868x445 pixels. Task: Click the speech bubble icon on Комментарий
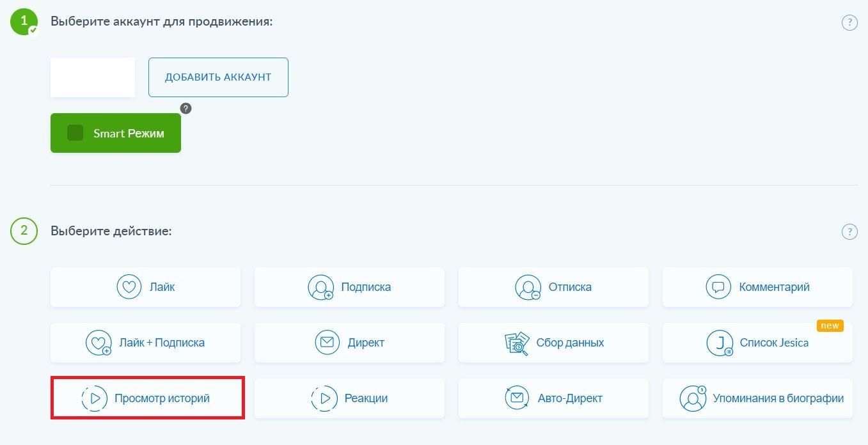pos(717,286)
